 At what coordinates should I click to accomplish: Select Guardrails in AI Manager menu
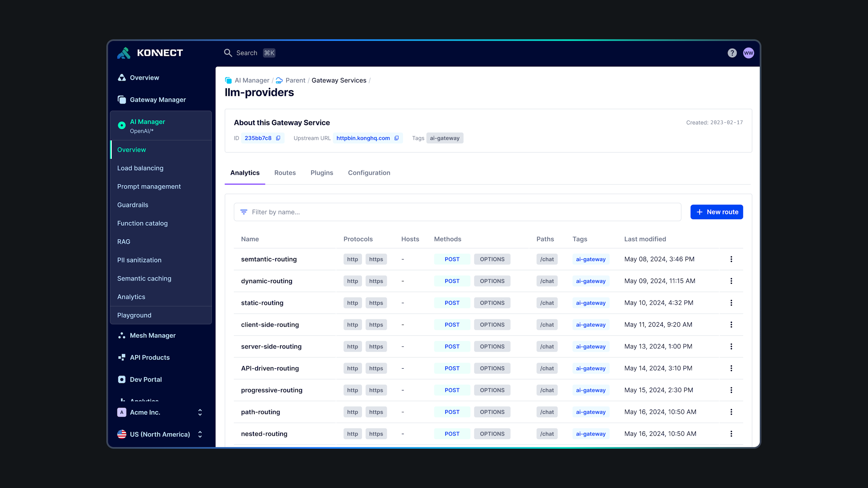click(133, 205)
